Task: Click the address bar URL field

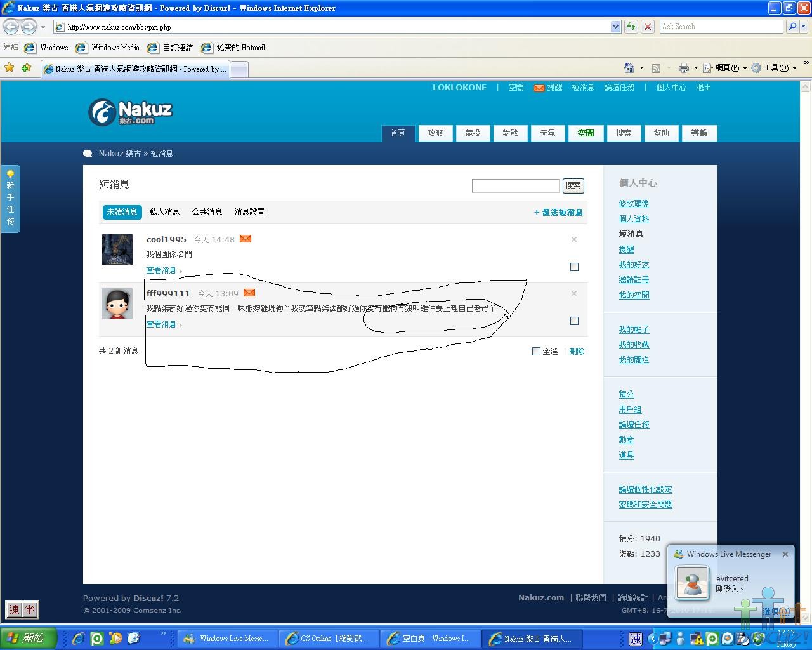Action: 332,27
